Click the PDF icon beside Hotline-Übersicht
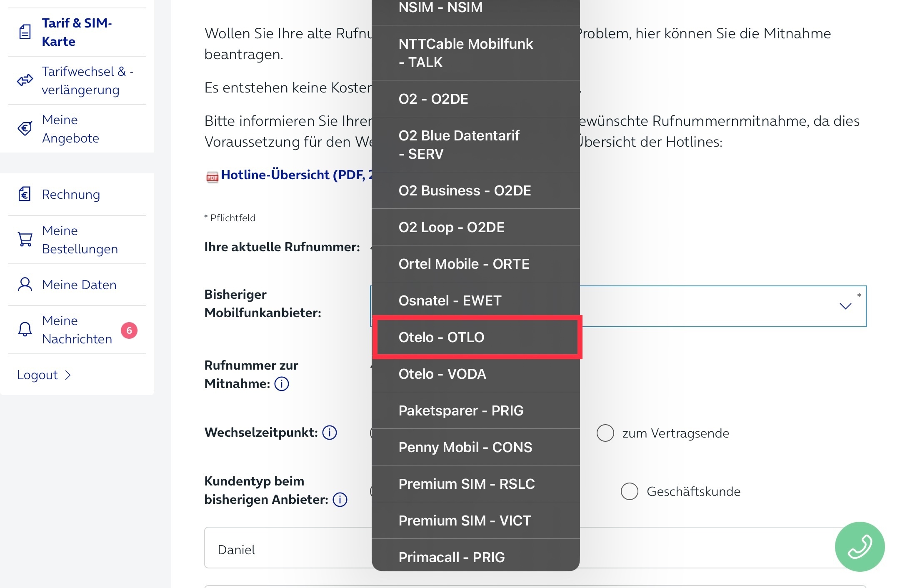 pos(212,177)
